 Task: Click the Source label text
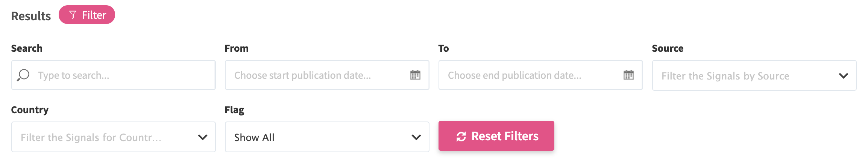(x=668, y=48)
